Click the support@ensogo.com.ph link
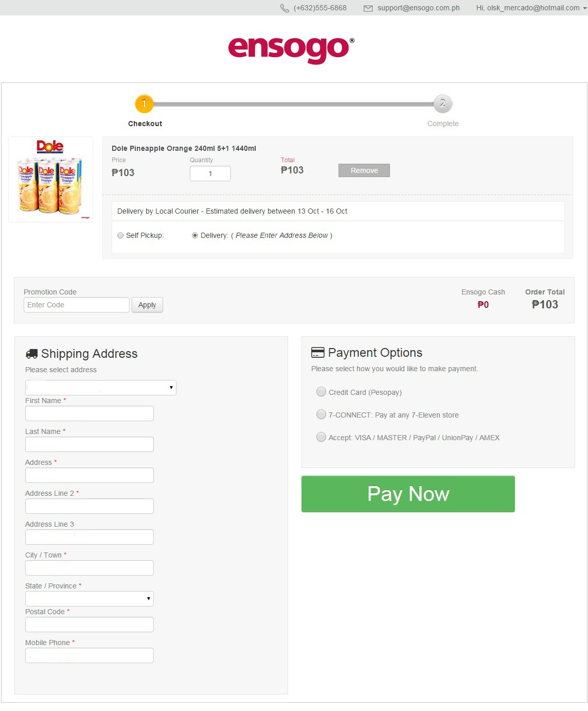The image size is (588, 711). 418,8
